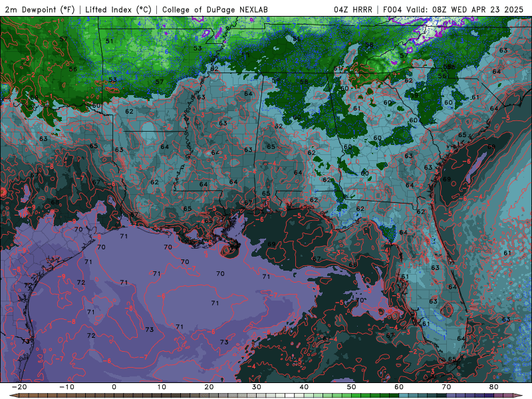Click the "40" legend value
The image size is (532, 399).
pyautogui.click(x=304, y=387)
